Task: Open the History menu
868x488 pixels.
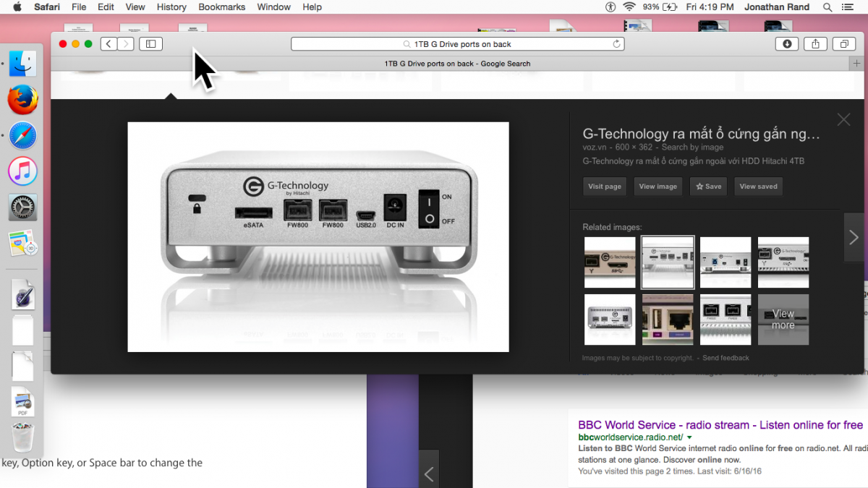Action: tap(171, 7)
